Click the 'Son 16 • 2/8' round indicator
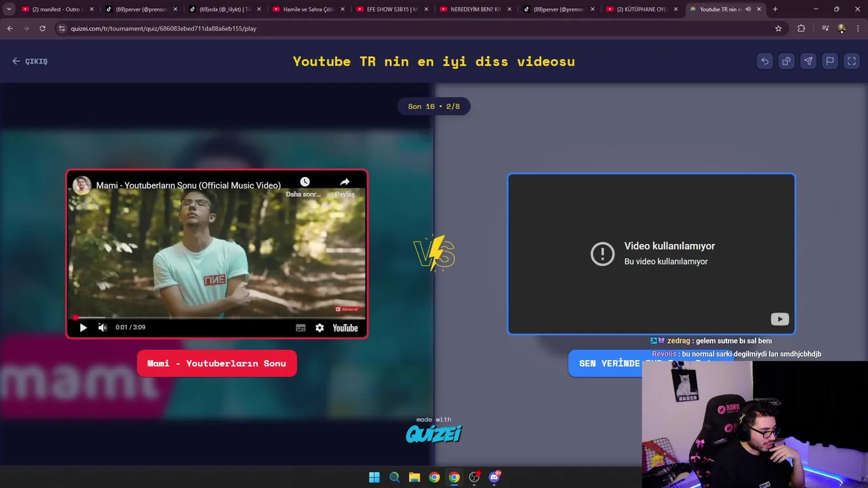The height and width of the screenshot is (488, 868). [434, 106]
